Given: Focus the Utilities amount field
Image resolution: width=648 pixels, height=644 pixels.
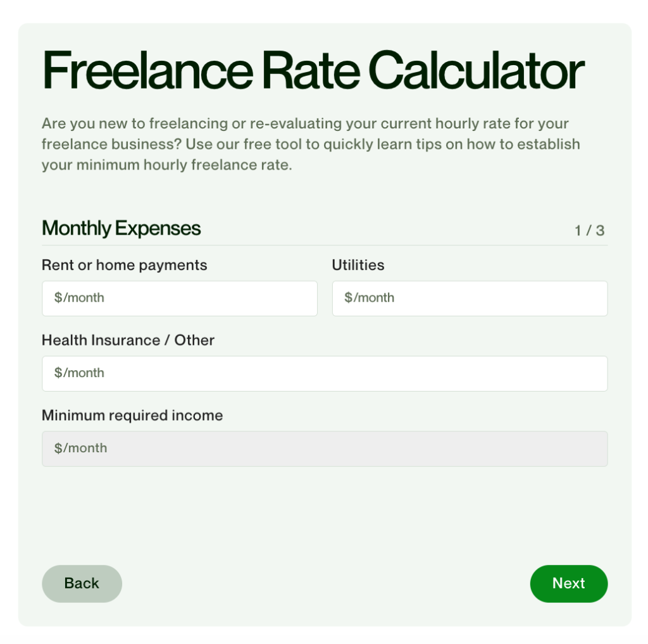Looking at the screenshot, I should point(470,298).
